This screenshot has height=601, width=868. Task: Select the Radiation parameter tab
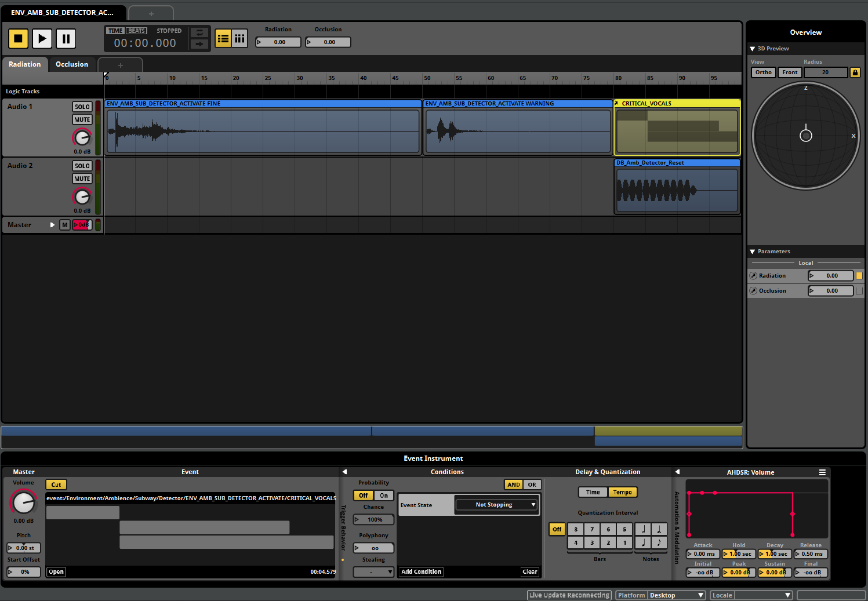tap(25, 64)
